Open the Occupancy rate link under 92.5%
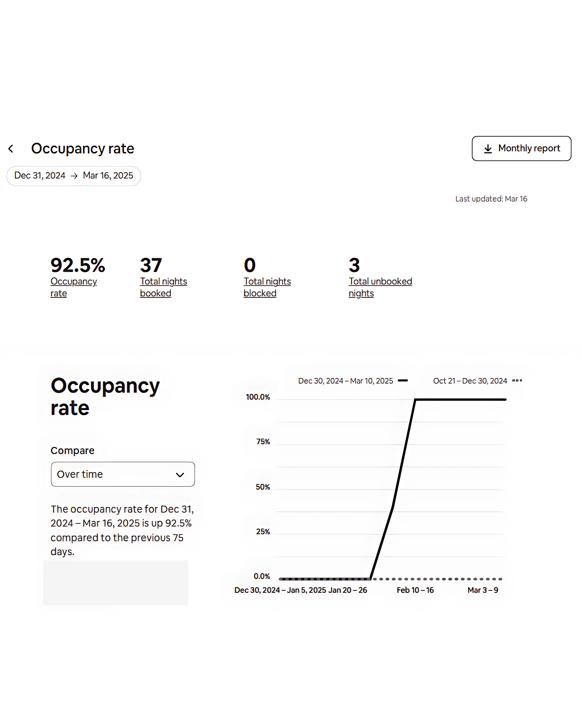582x728 pixels. click(74, 287)
